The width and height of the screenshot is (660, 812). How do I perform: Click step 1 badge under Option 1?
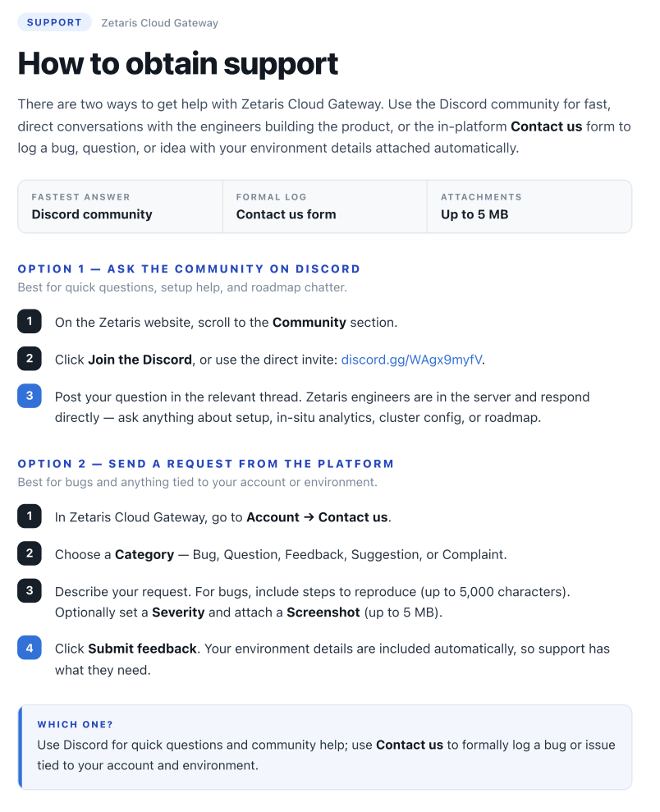pos(30,321)
